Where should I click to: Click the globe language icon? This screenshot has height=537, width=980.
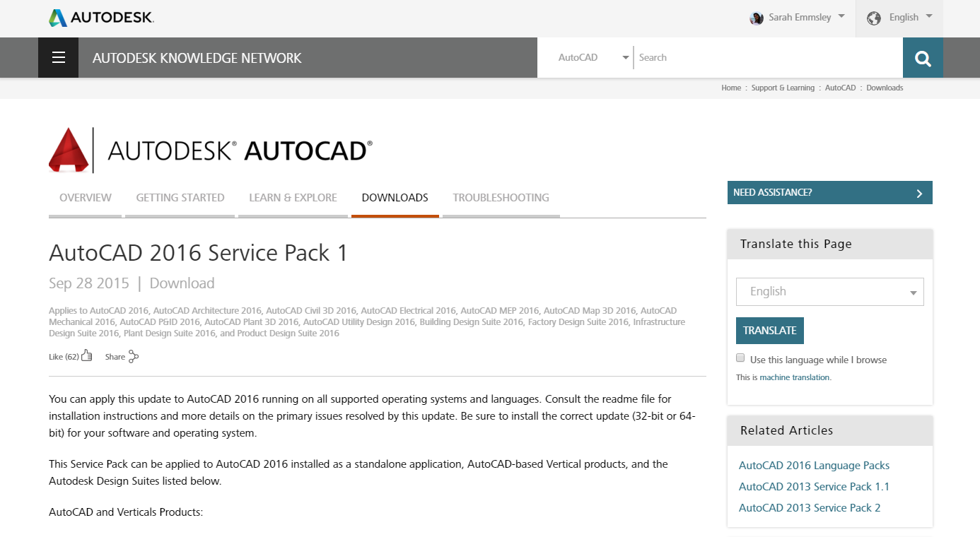(874, 18)
